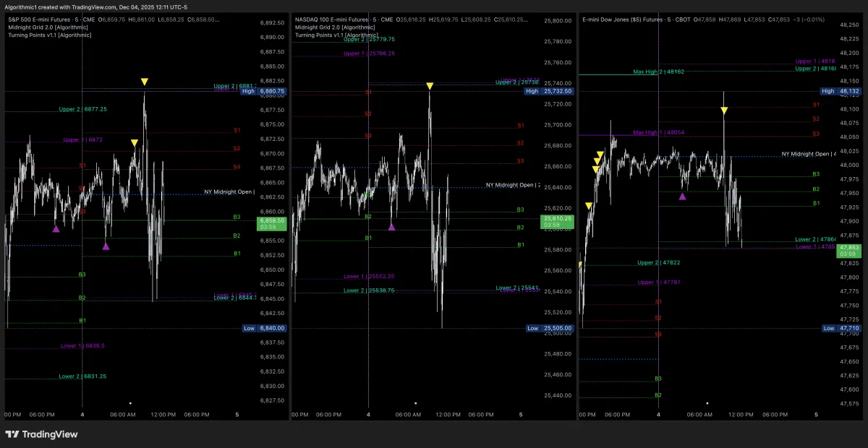This screenshot has width=868, height=448.
Task: Click the S&P 500 E-mini Futures symbol title
Action: pos(48,20)
